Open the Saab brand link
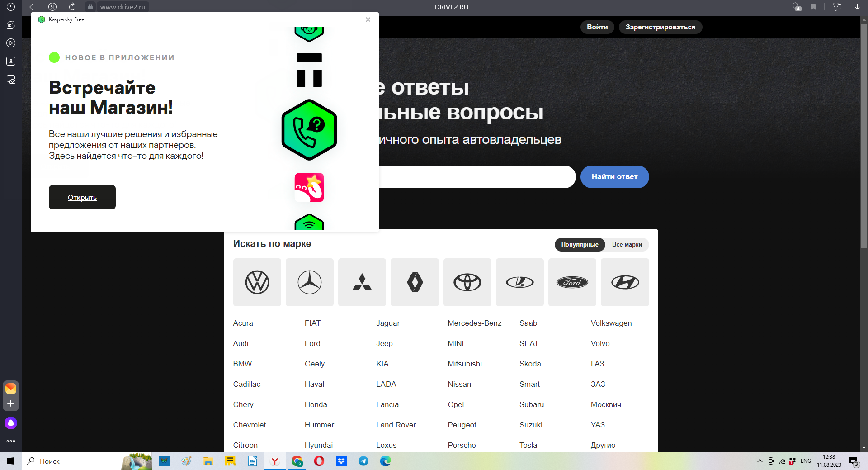 [x=528, y=323]
